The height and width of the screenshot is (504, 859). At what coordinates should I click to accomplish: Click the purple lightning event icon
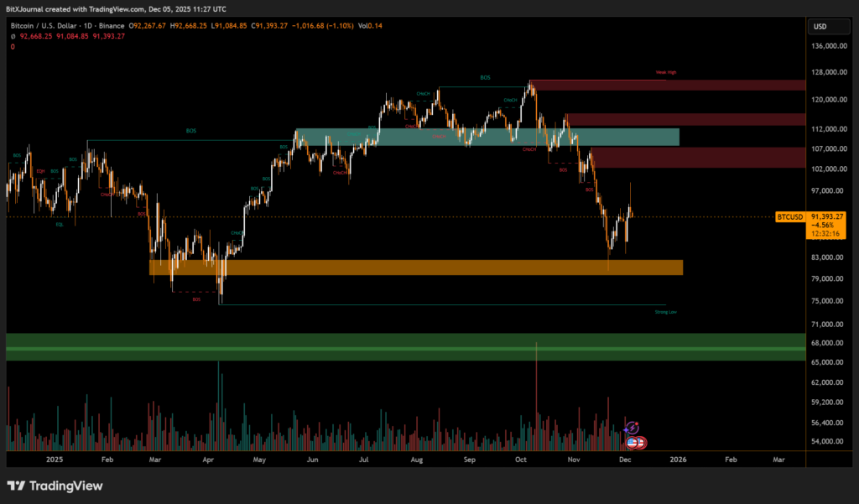633,428
